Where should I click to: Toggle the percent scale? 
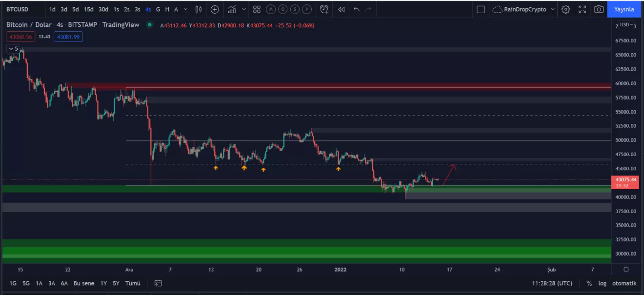589,283
